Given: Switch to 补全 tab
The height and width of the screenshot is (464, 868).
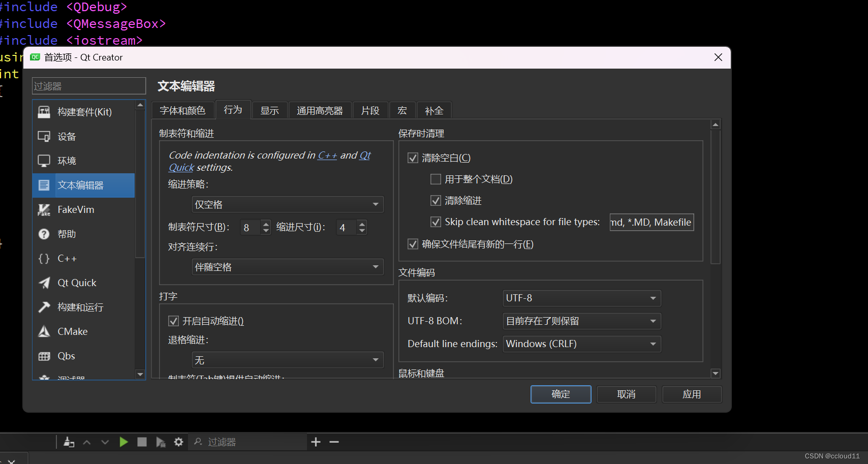Looking at the screenshot, I should (x=435, y=111).
